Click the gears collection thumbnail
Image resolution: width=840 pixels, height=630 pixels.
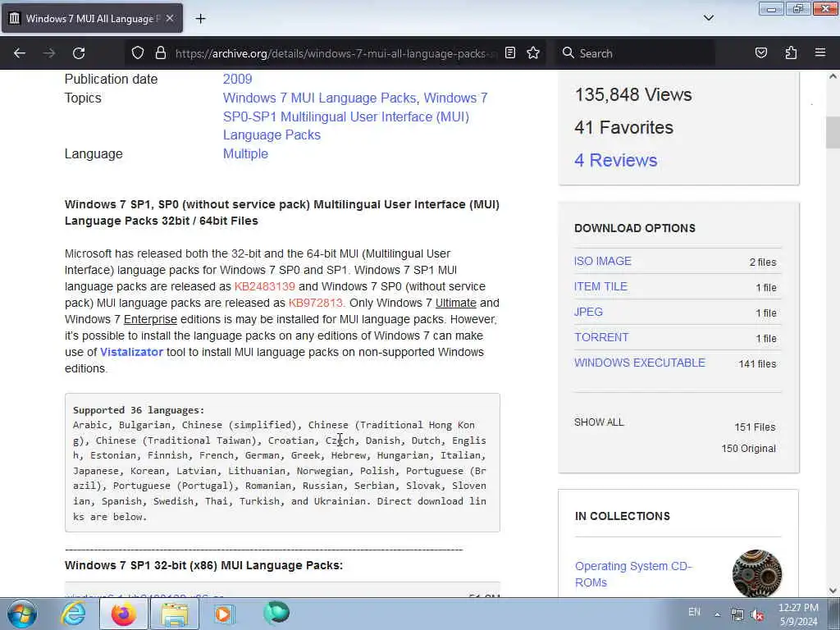pyautogui.click(x=757, y=573)
